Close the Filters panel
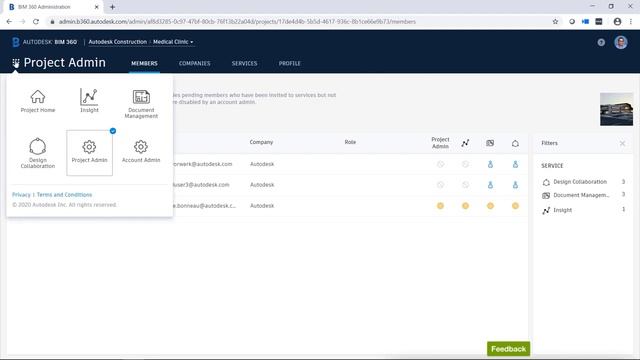Screen dimensions: 640x360 (x=622, y=143)
